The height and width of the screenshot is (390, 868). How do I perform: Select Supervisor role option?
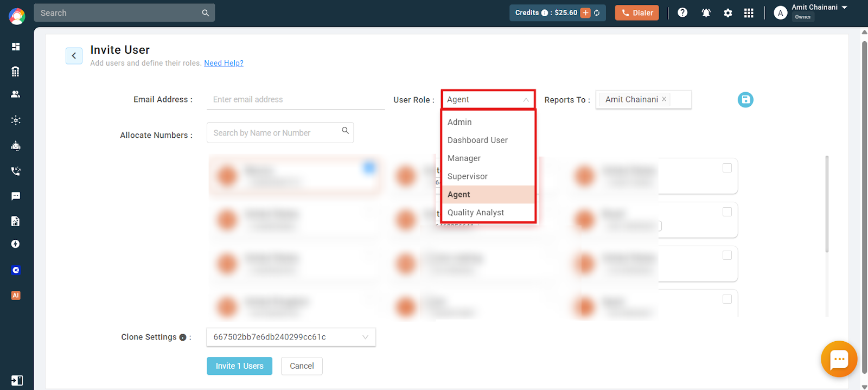click(x=488, y=176)
